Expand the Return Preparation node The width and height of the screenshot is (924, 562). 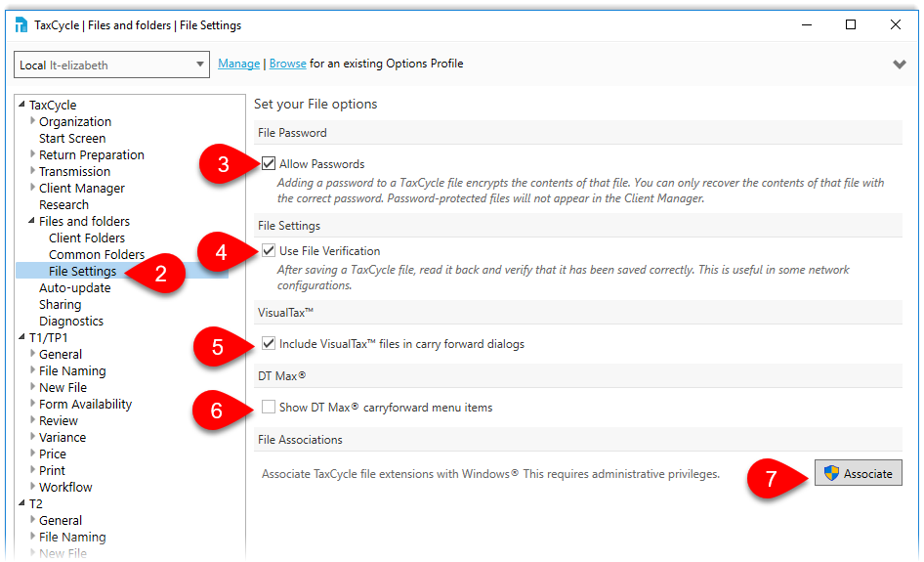[33, 153]
